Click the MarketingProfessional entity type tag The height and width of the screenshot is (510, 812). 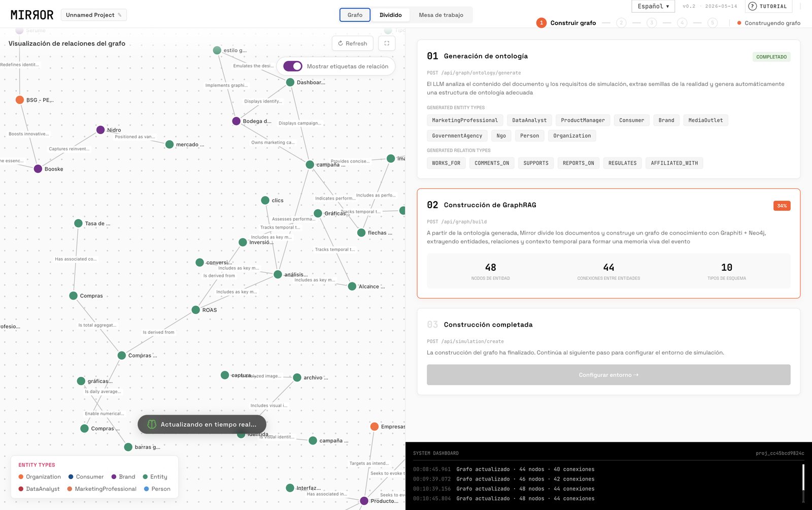tap(465, 120)
